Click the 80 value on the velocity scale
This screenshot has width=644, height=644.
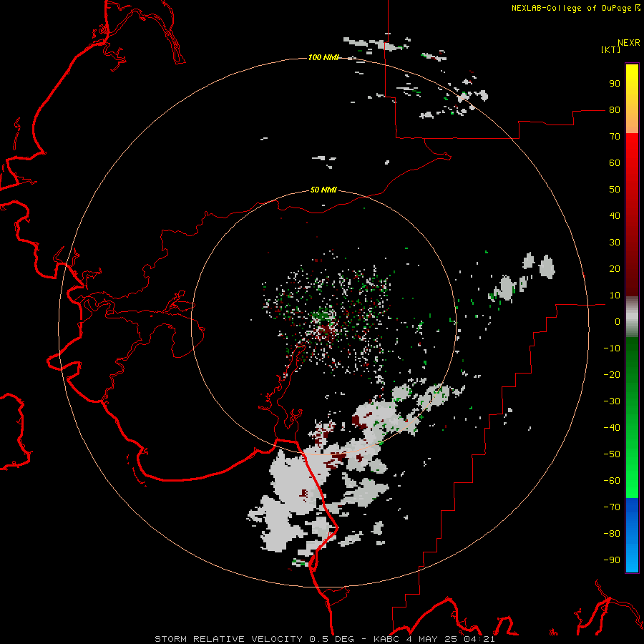click(x=615, y=110)
